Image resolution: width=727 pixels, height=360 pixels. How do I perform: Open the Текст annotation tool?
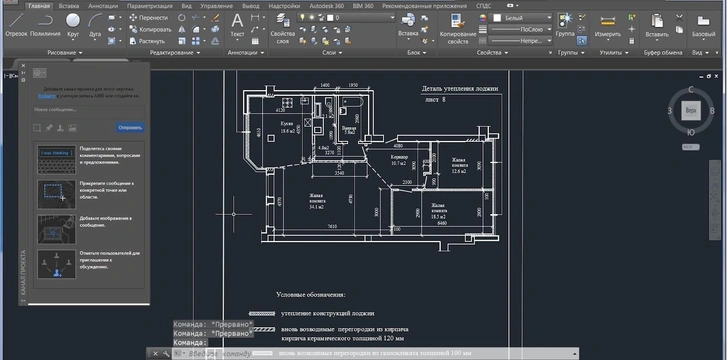[237, 26]
